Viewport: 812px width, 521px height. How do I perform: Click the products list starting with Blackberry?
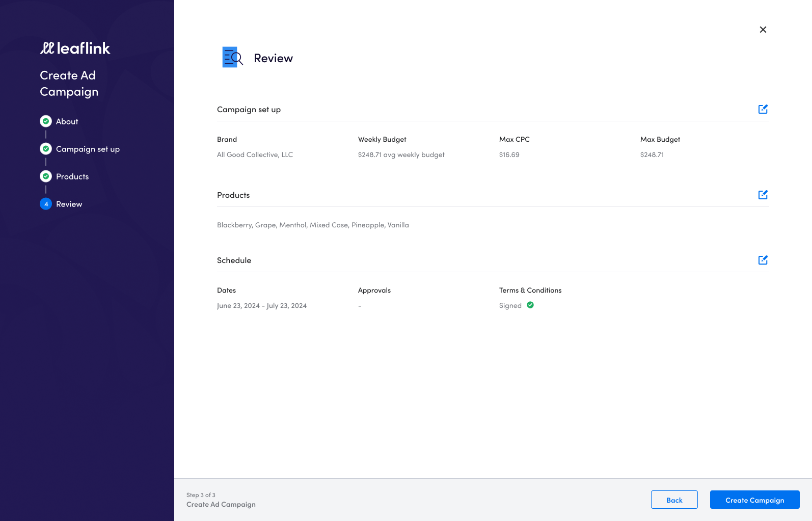point(313,225)
